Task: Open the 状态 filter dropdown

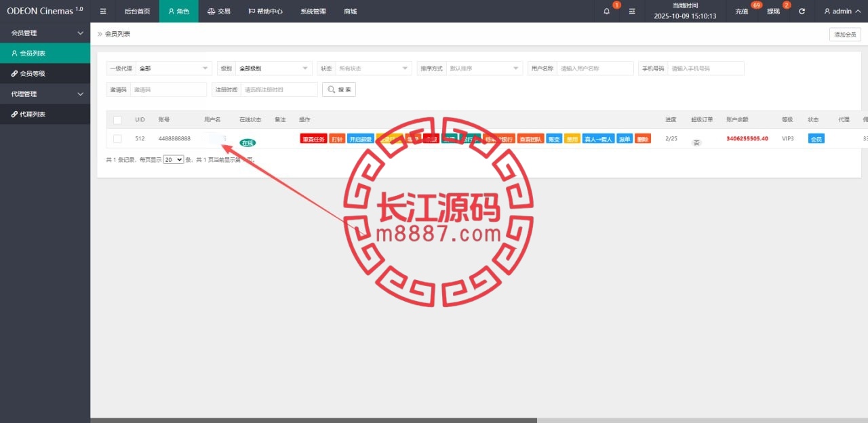Action: (374, 68)
